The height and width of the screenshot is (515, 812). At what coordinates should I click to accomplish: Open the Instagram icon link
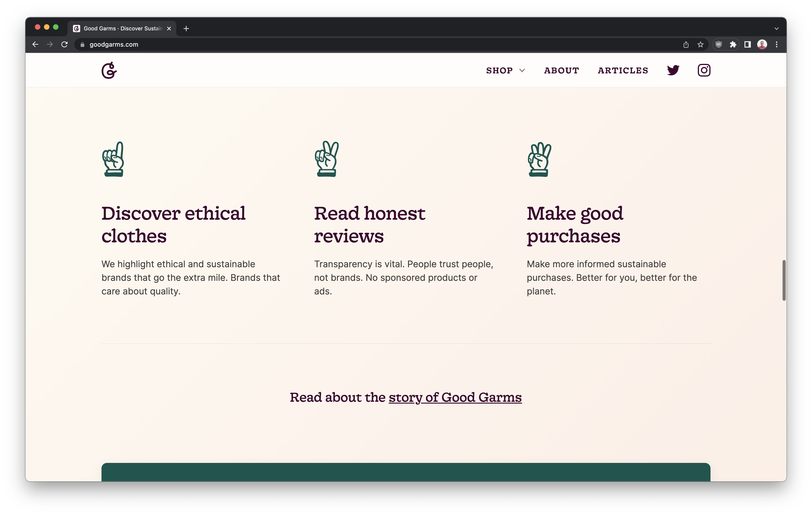(704, 70)
